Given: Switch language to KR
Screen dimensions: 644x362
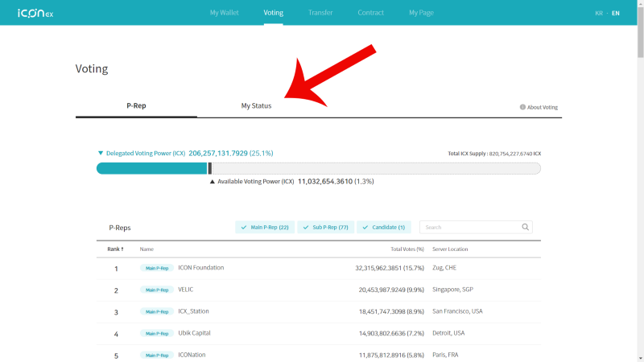Looking at the screenshot, I should click(599, 13).
